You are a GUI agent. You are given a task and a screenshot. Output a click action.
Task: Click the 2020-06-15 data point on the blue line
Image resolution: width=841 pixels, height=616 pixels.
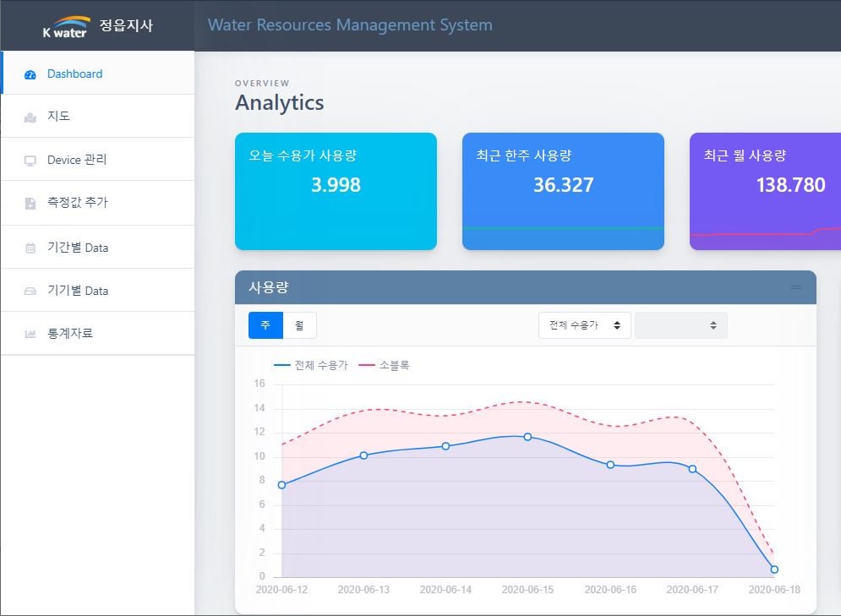(x=527, y=437)
